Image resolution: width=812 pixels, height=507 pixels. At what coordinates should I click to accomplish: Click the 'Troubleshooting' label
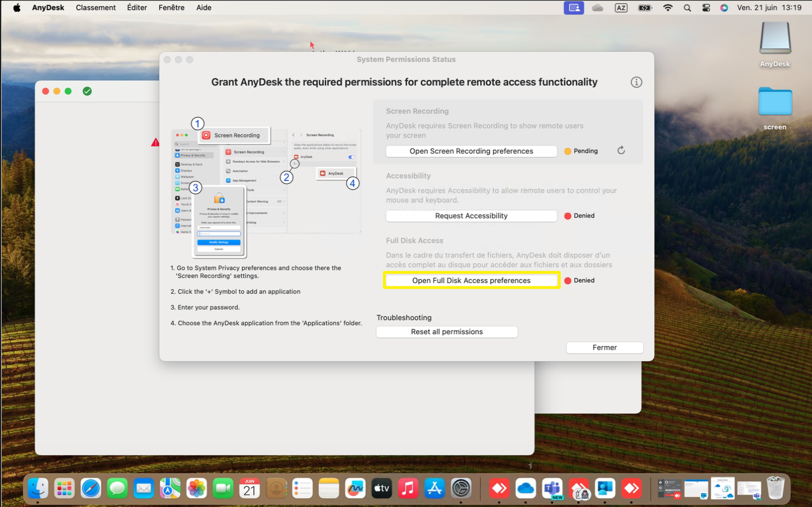[x=404, y=317]
